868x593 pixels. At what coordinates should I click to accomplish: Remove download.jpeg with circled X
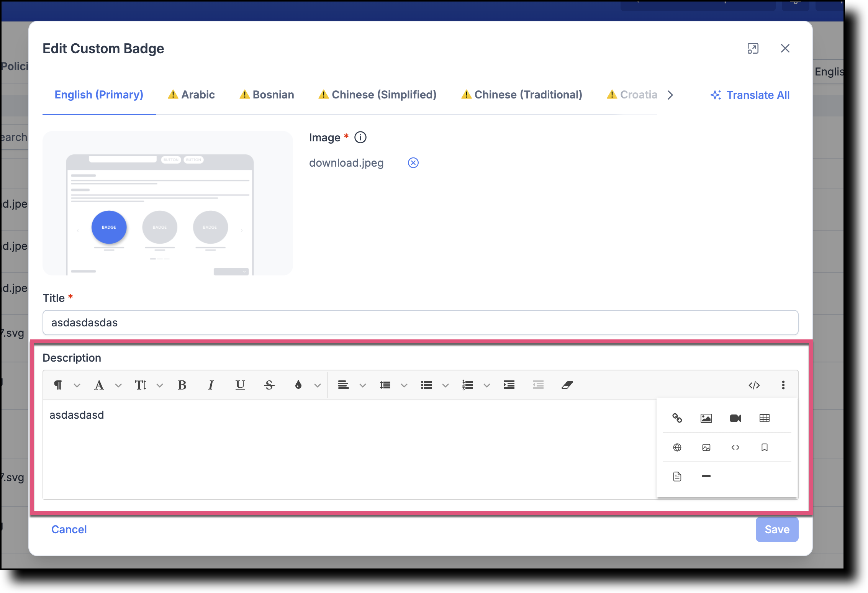pos(413,163)
